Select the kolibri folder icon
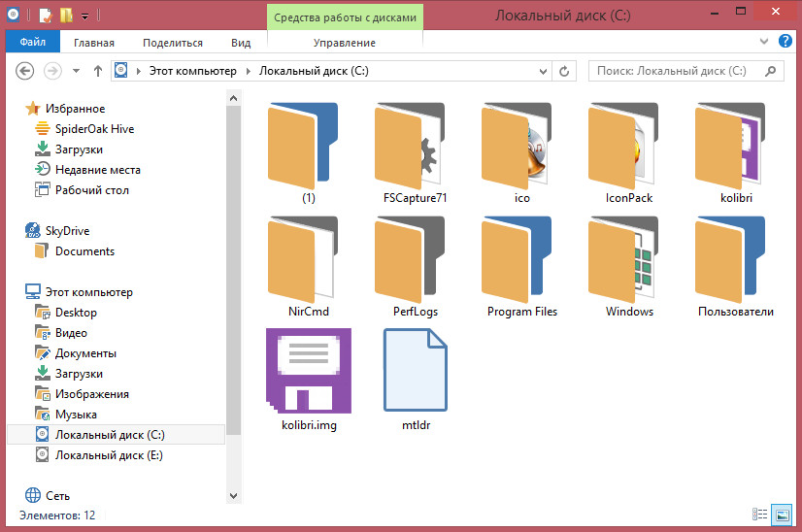This screenshot has width=802, height=532. coord(730,146)
